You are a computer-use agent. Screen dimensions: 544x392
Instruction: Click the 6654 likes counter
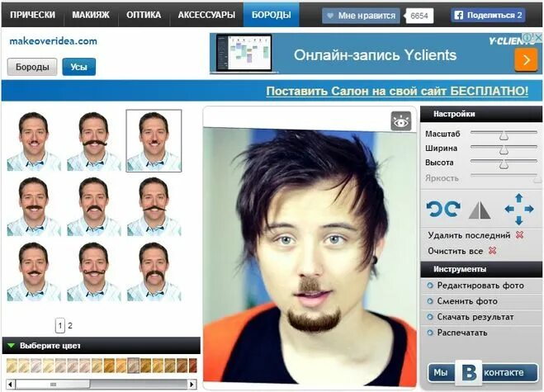[419, 16]
